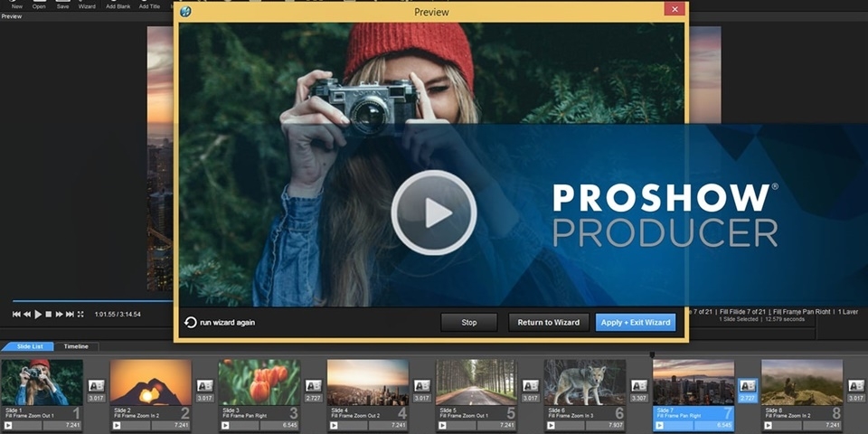Click the Save toolbar button
868x434 pixels.
click(62, 5)
